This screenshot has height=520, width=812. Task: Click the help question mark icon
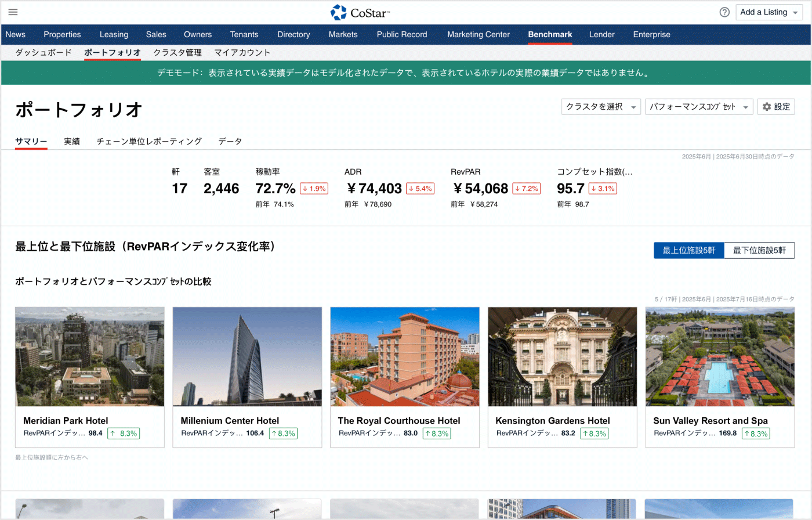(x=724, y=12)
